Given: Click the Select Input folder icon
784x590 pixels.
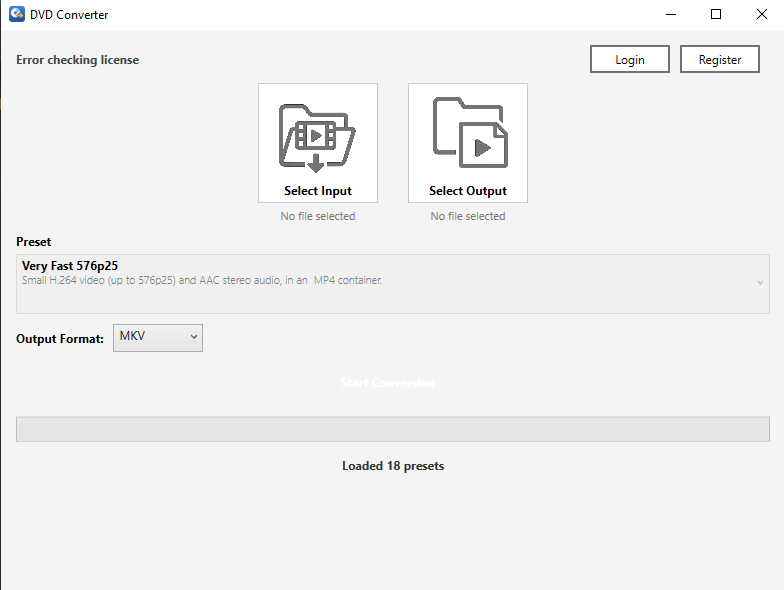Looking at the screenshot, I should [x=317, y=138].
